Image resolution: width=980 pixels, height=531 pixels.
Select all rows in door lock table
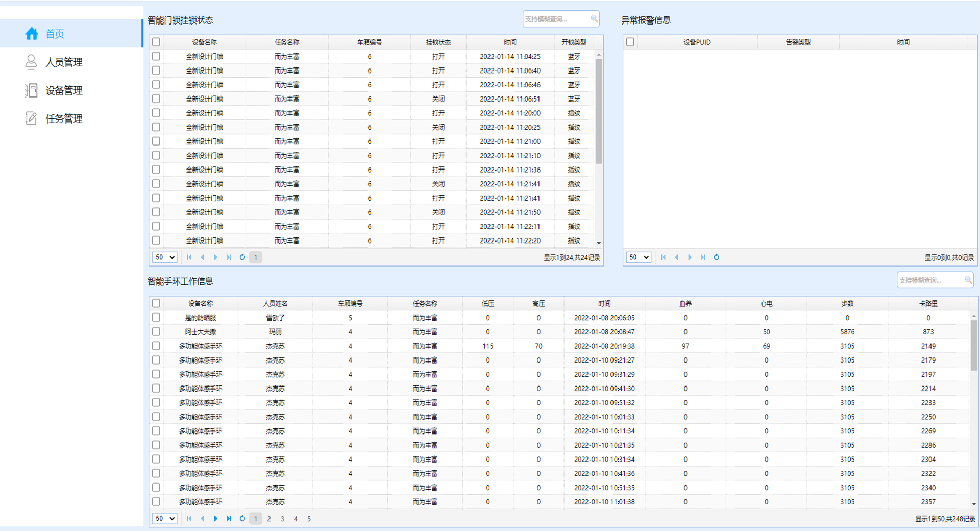tap(156, 42)
